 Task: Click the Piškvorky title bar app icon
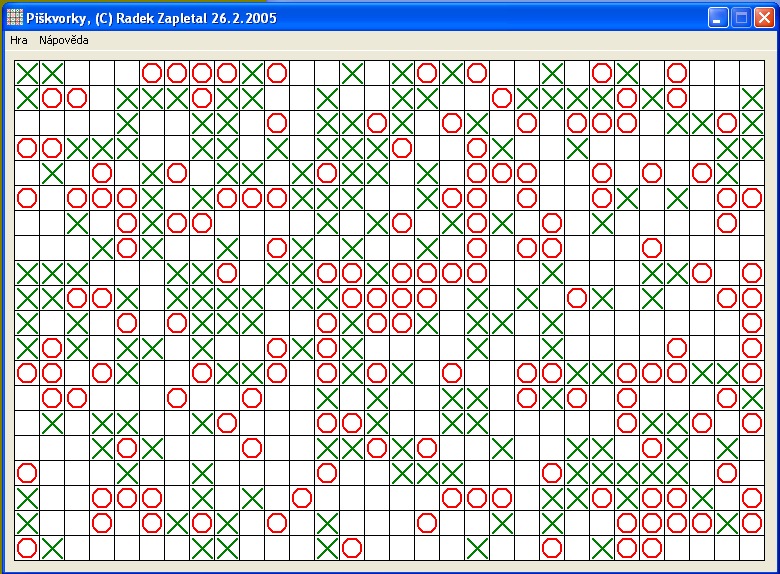(x=15, y=18)
